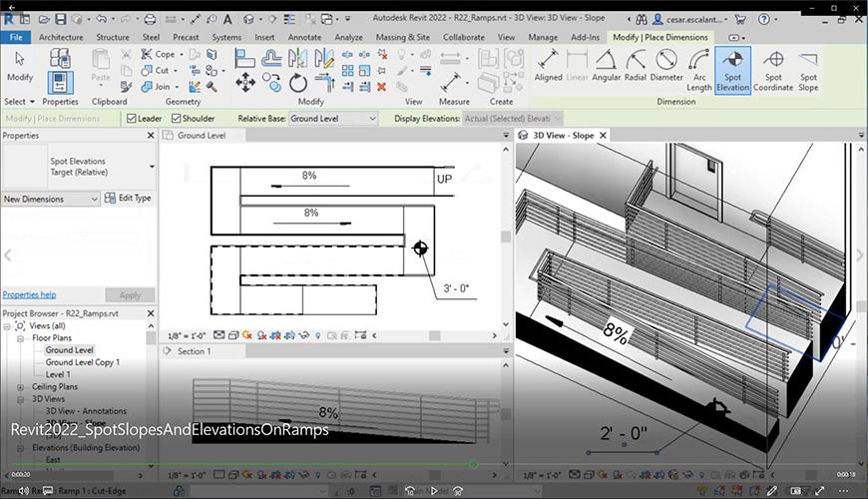Open the Relative Base dropdown
This screenshot has width=868, height=499.
pos(333,119)
